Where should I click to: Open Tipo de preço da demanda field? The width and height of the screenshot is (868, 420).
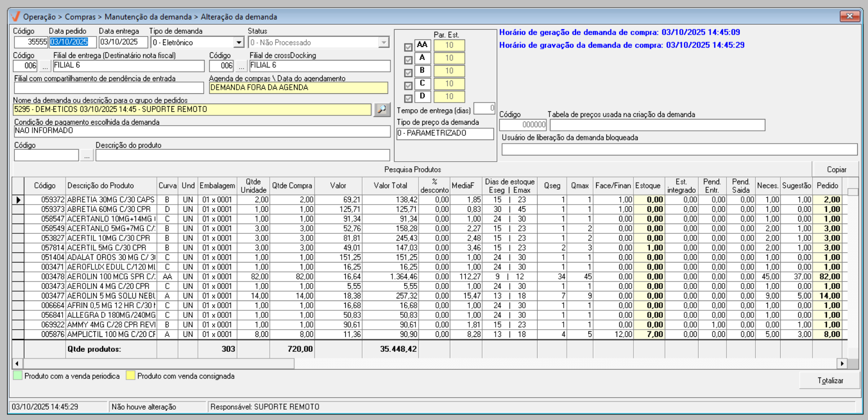coord(445,133)
